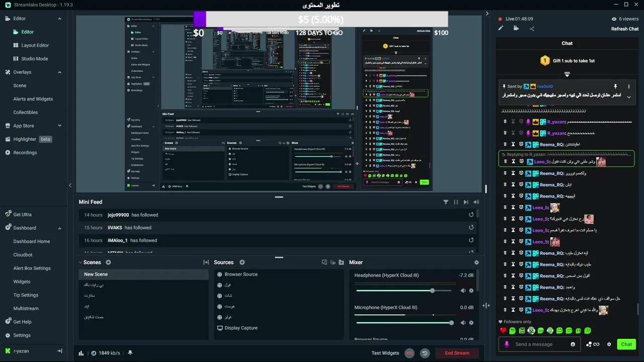The image size is (644, 362).
Task: Open settings gear for Microphone (HyperX Cloud III)
Action: point(471,323)
